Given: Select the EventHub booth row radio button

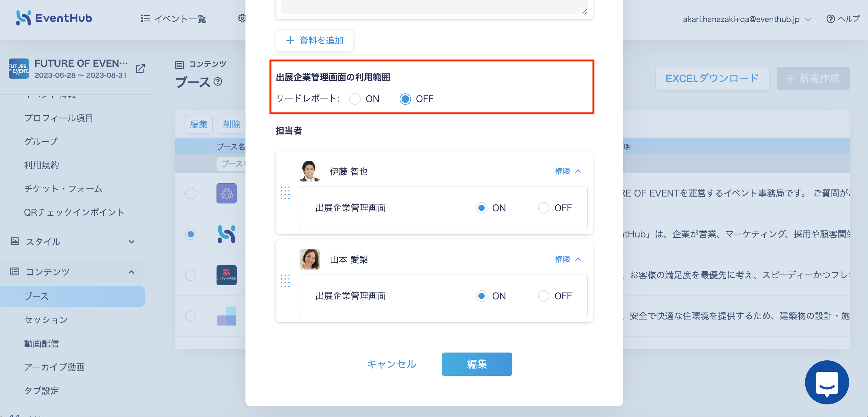Looking at the screenshot, I should click(x=191, y=234).
